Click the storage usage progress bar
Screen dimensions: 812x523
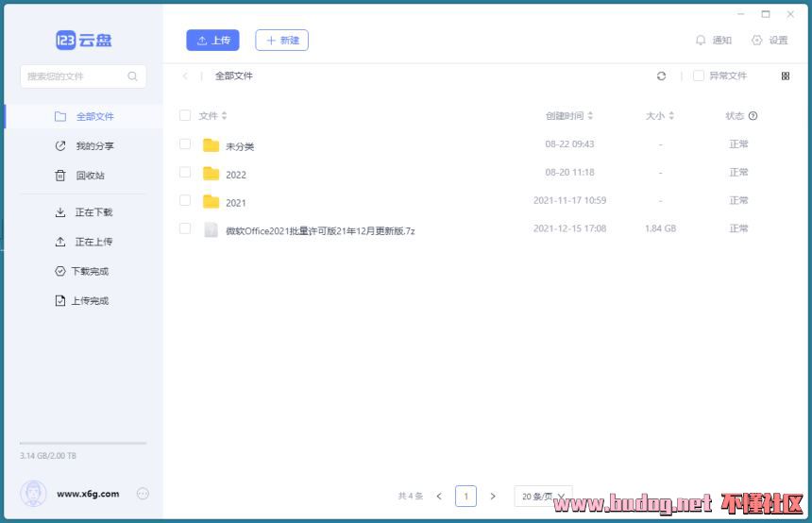point(83,444)
